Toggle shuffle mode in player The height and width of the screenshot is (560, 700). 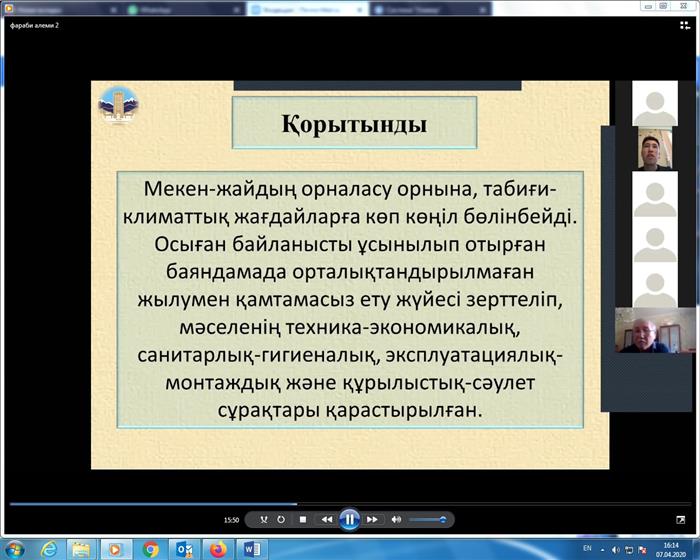coord(263,520)
